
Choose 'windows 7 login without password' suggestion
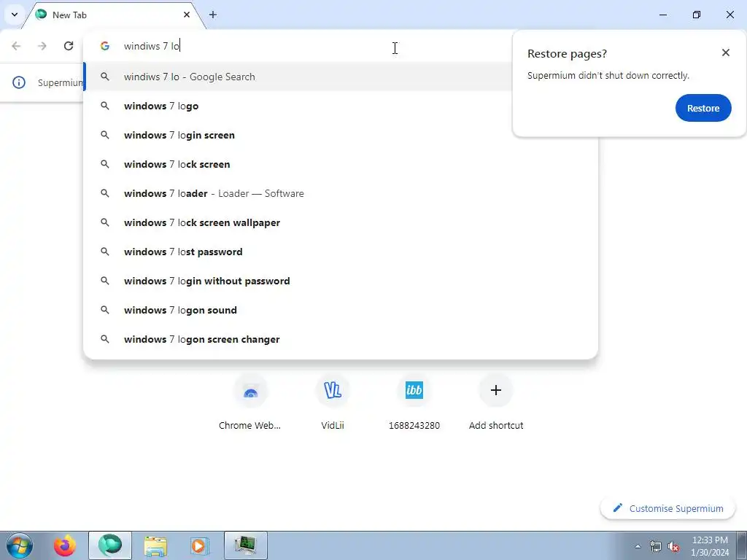click(x=341, y=281)
